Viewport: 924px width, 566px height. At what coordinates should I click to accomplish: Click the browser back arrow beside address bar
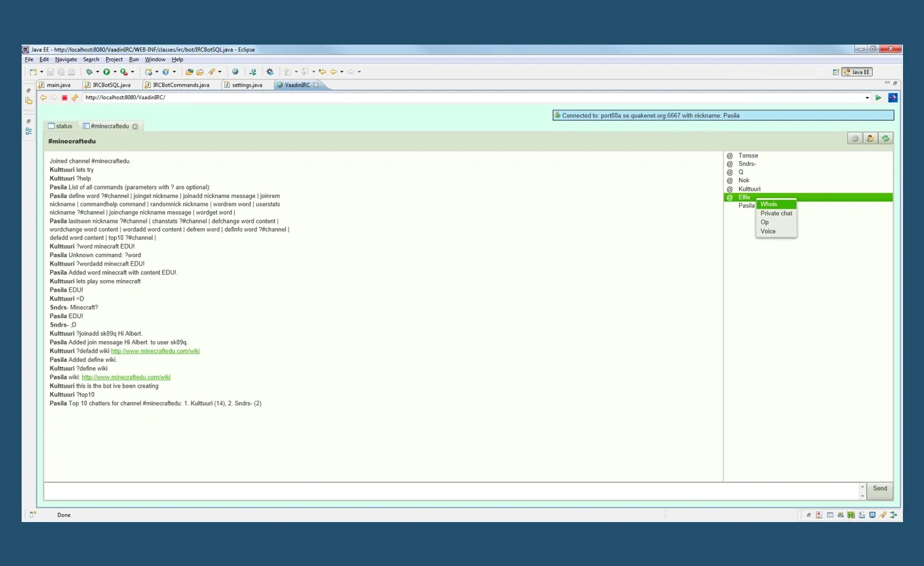43,98
